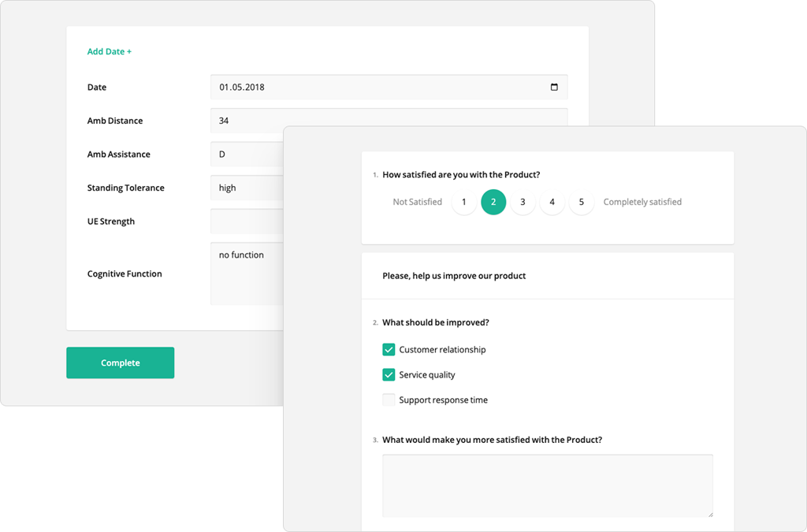Select satisfaction rating 4
The image size is (807, 532).
click(552, 202)
